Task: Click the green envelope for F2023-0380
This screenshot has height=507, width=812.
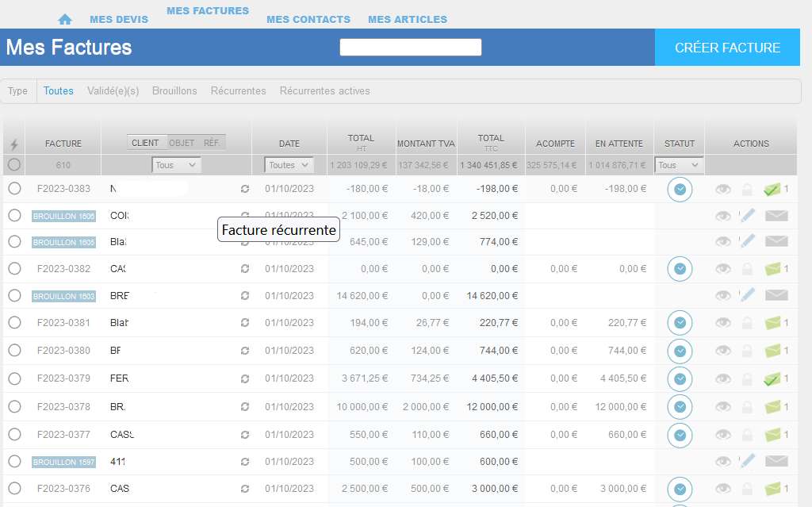Action: click(772, 351)
